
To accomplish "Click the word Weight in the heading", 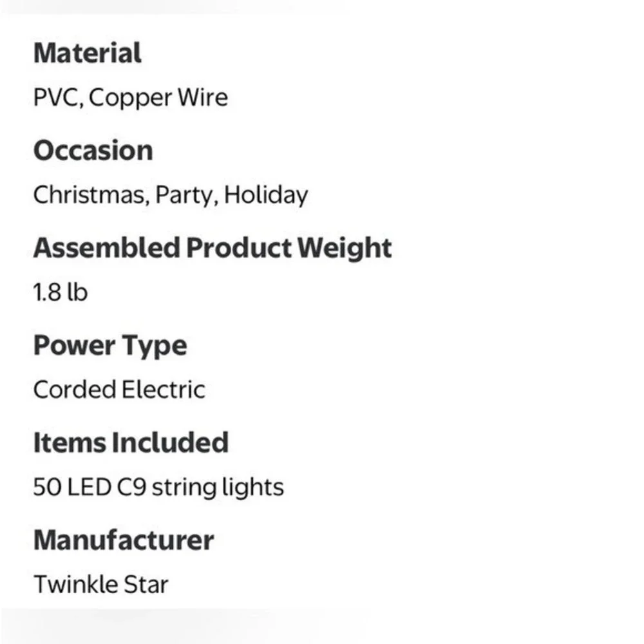I will tap(344, 249).
